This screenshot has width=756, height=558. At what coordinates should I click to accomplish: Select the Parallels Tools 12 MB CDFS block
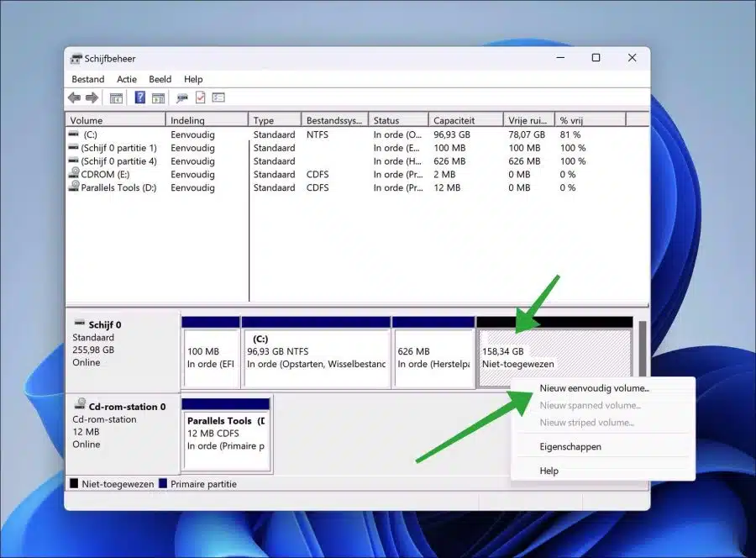226,434
